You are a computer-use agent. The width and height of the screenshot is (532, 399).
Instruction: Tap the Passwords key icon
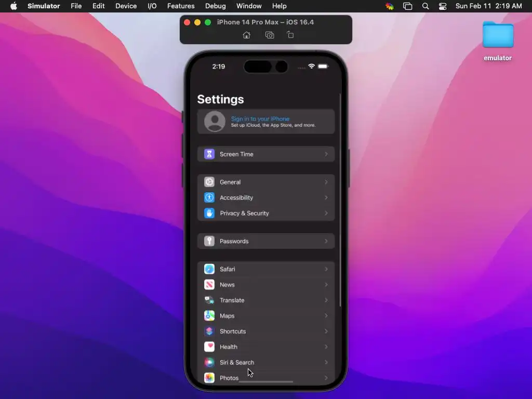(209, 241)
